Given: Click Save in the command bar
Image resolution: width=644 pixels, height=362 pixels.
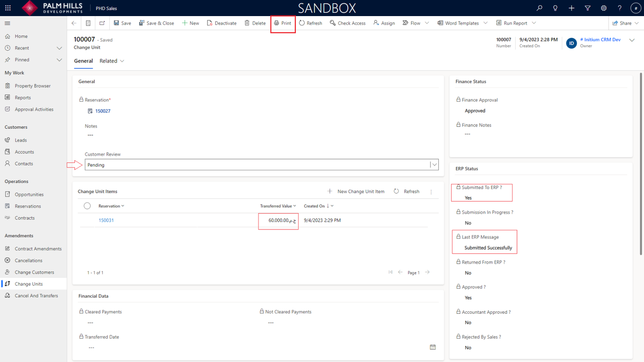Looking at the screenshot, I should coord(122,23).
